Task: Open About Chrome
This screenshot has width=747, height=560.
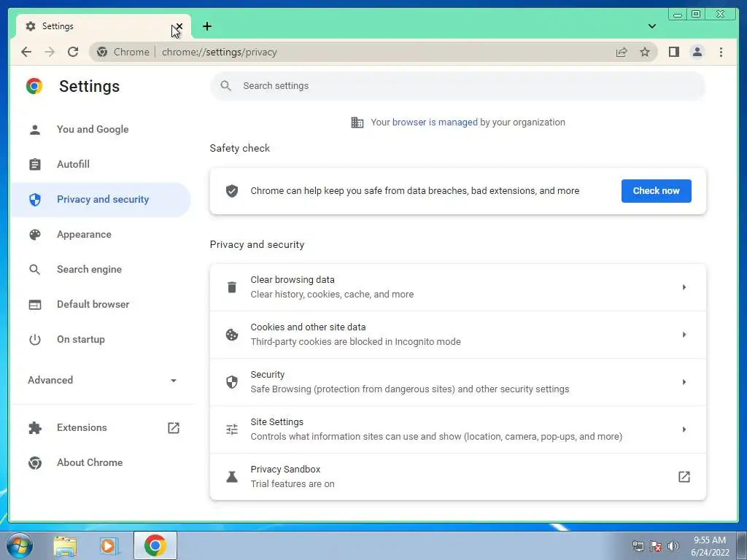Action: (101, 462)
